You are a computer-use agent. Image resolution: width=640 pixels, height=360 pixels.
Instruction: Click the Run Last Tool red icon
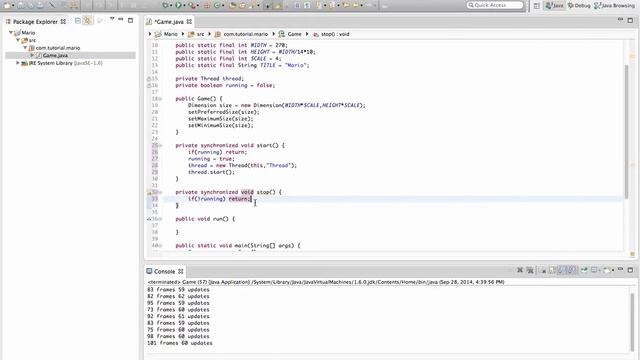pyautogui.click(x=192, y=5)
